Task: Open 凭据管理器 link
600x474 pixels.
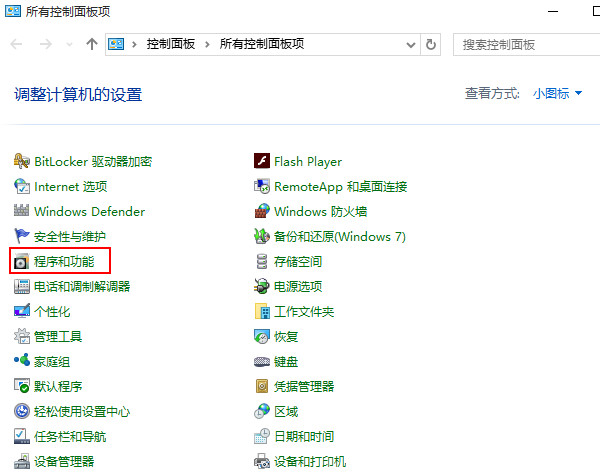Action: (x=304, y=386)
